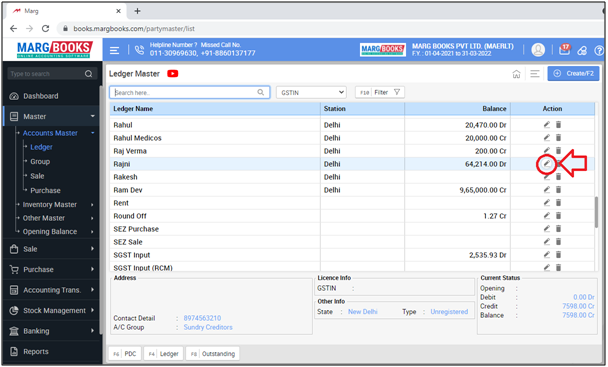The width and height of the screenshot is (608, 367).
Task: Reload the browser page
Action: (45, 28)
